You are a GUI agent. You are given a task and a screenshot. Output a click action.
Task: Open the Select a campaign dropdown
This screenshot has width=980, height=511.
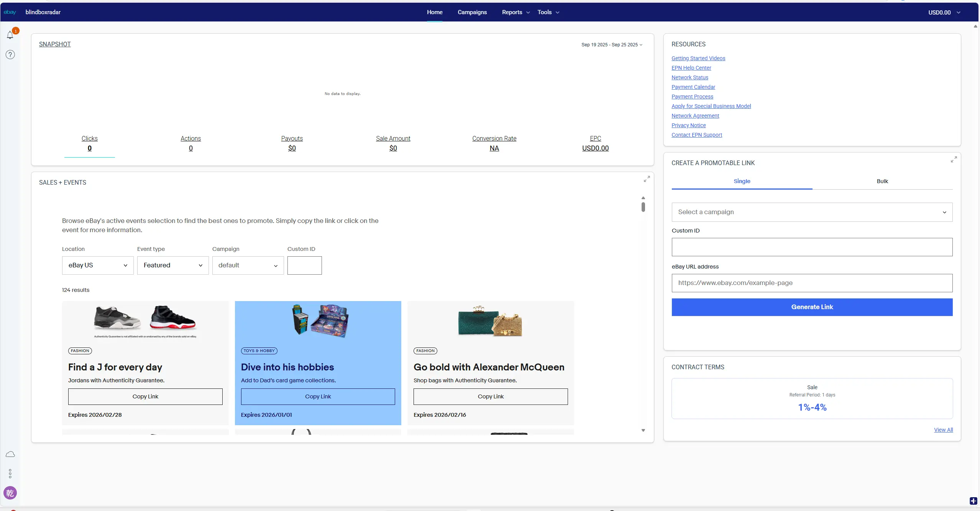click(x=812, y=212)
